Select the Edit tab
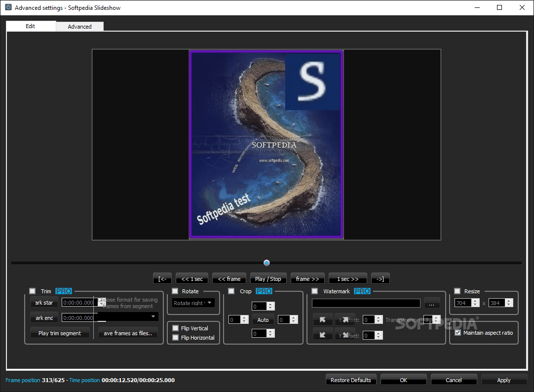The width and height of the screenshot is (534, 392). tap(30, 26)
